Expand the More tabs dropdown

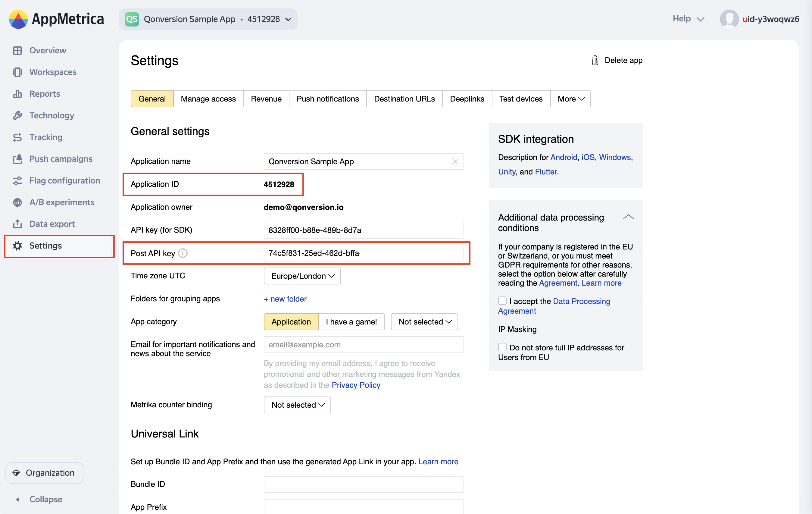pyautogui.click(x=570, y=99)
